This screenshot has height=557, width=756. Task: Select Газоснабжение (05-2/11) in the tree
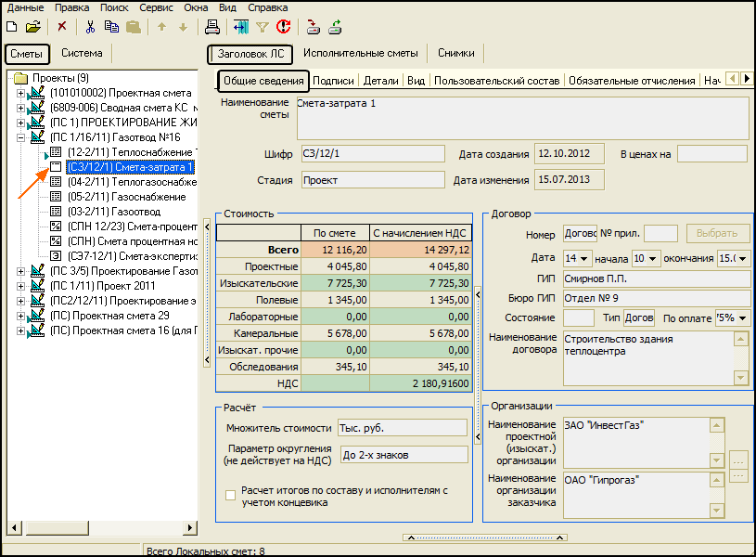pos(126,197)
